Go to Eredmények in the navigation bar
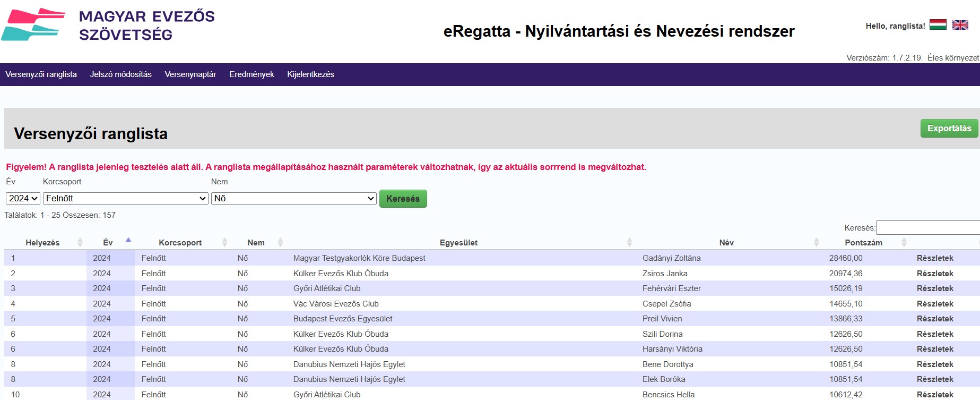Image resolution: width=980 pixels, height=400 pixels. tap(251, 74)
